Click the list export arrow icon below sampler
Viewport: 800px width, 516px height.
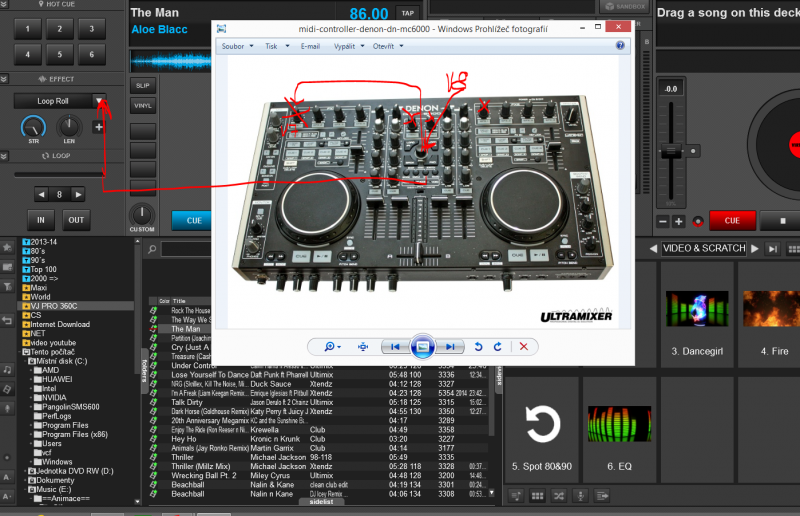click(x=602, y=496)
